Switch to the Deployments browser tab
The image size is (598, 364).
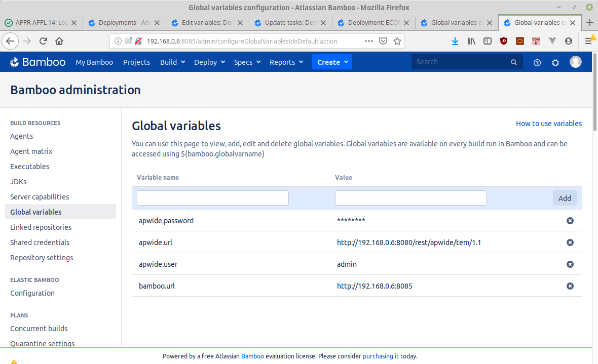pyautogui.click(x=124, y=23)
